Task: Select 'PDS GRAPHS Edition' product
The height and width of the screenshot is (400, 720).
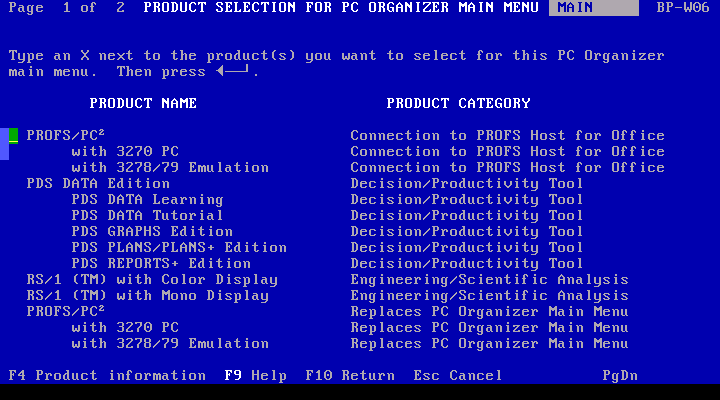Action: 152,231
